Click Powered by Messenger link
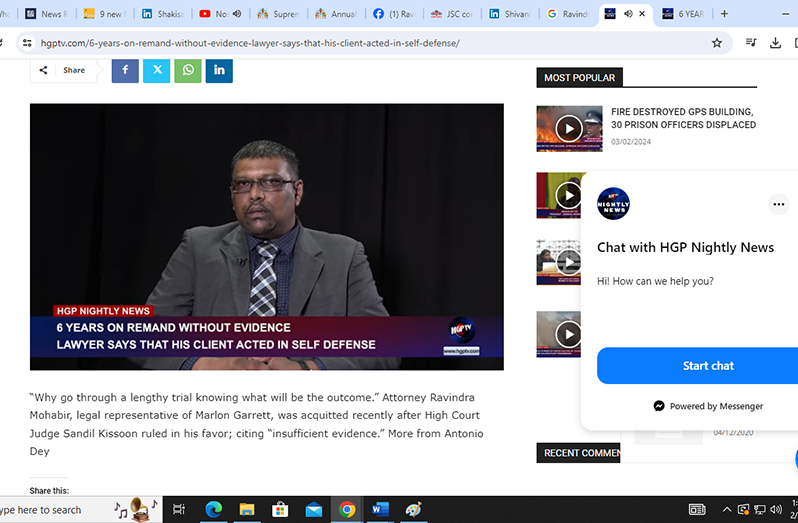The height and width of the screenshot is (523, 798). click(708, 406)
